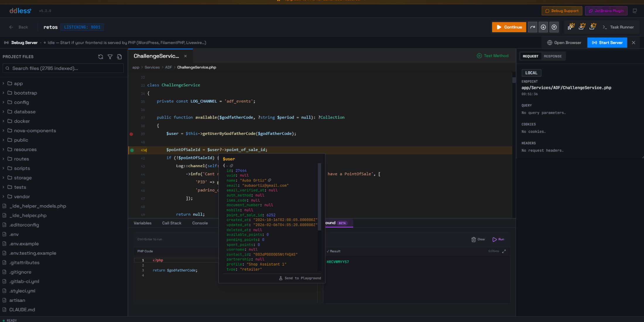644x322 pixels.
Task: Toggle the red breakpoint on line 39
Action: [x=131, y=134]
